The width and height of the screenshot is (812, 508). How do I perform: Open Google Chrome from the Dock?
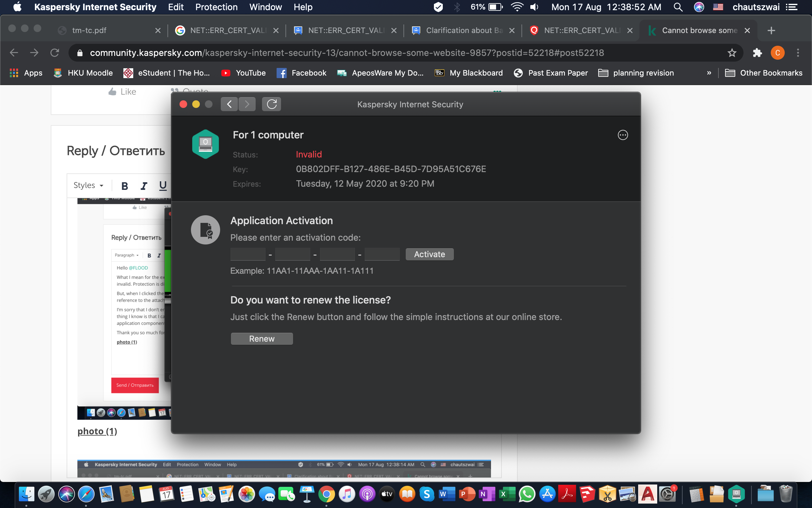tap(326, 494)
